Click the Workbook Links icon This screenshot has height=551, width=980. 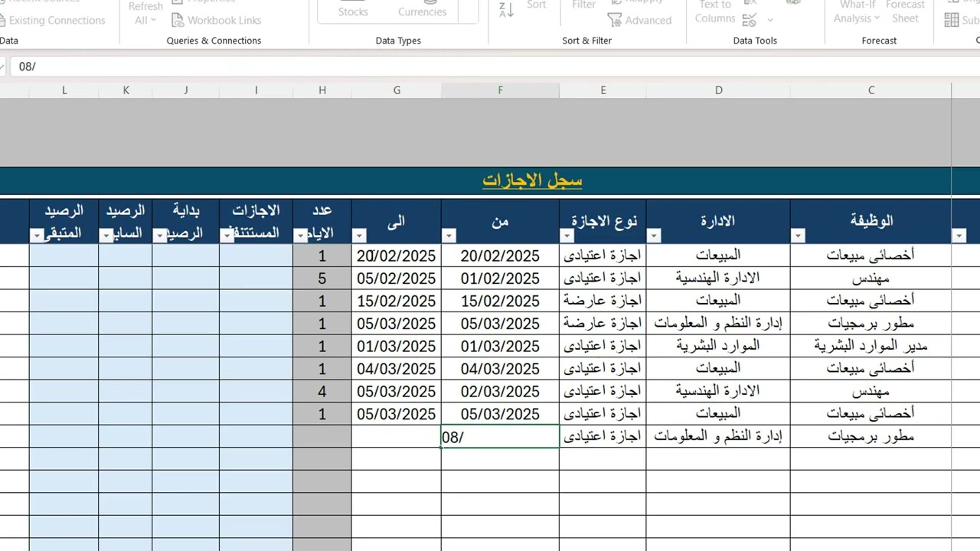click(178, 20)
